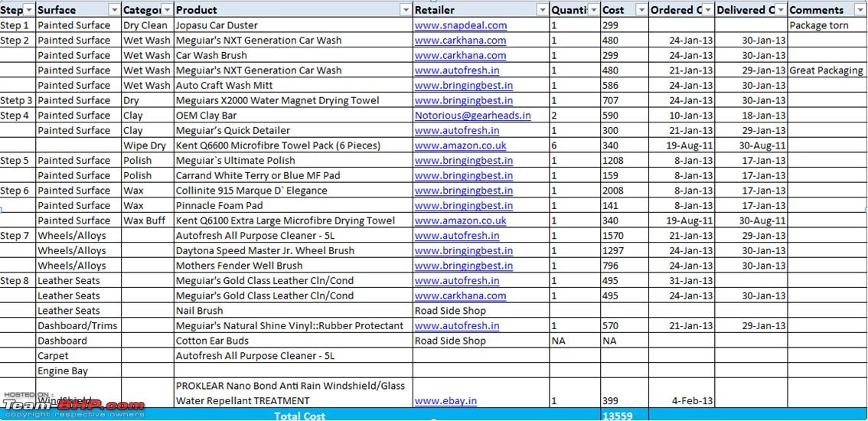Select the Carpet surface cell
The width and height of the screenshot is (868, 421).
tap(79, 356)
